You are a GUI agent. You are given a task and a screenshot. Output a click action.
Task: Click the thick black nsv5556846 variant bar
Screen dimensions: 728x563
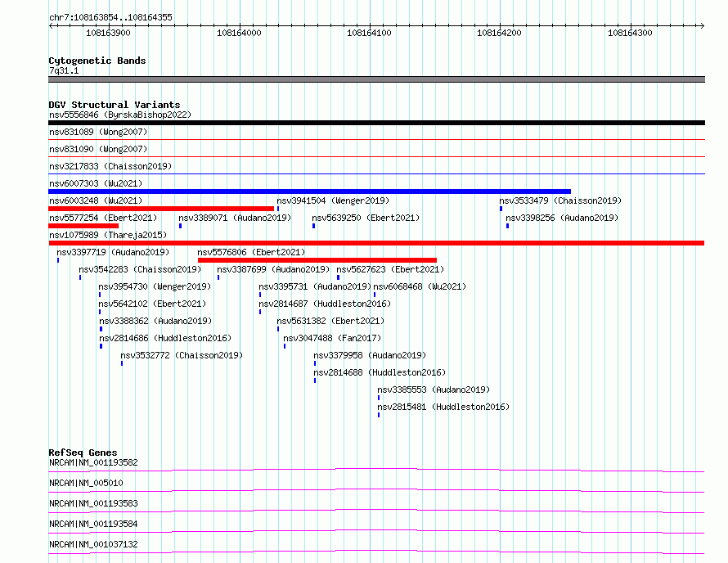point(376,123)
